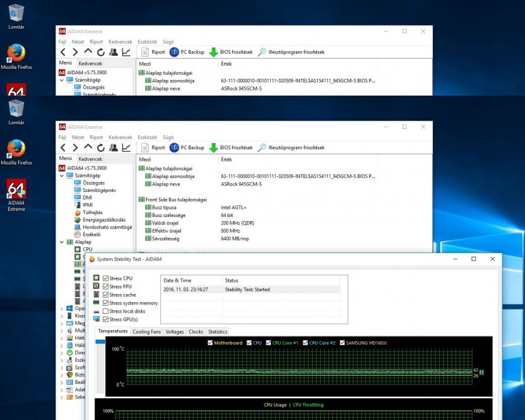Uncheck the CPU Core #2 graph checkbox
Image resolution: width=525 pixels, height=420 pixels.
click(x=305, y=342)
